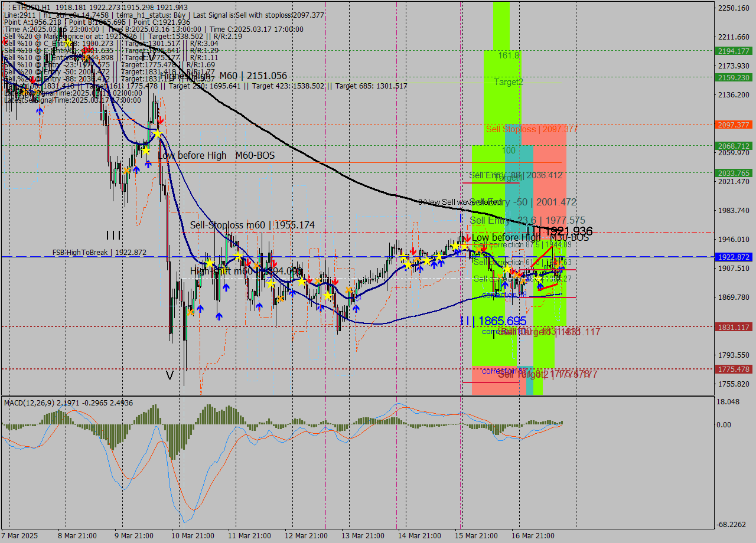The height and width of the screenshot is (543, 756).
Task: Click the 'Low before High M60-BOS' label
Action: tap(216, 156)
